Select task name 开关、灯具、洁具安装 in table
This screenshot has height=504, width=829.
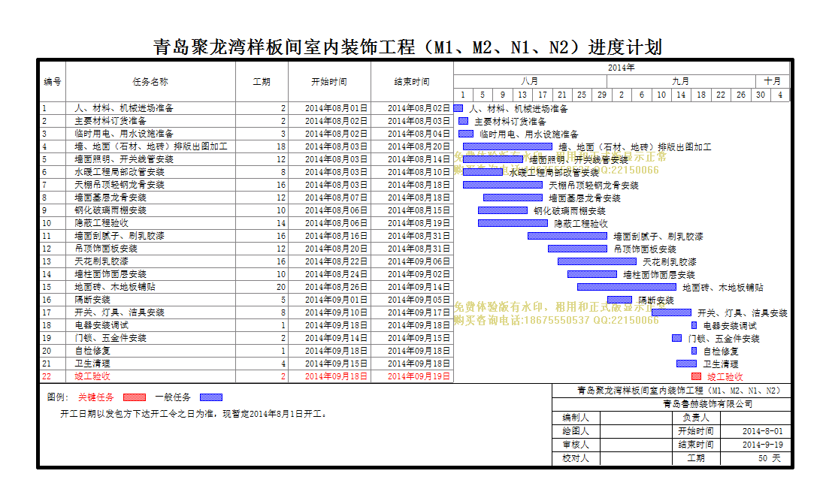120,312
